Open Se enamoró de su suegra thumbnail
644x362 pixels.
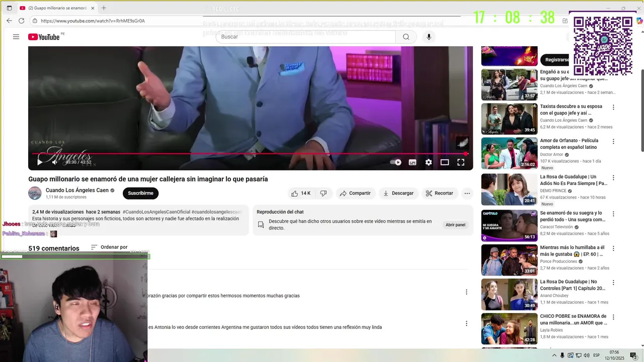tap(509, 226)
